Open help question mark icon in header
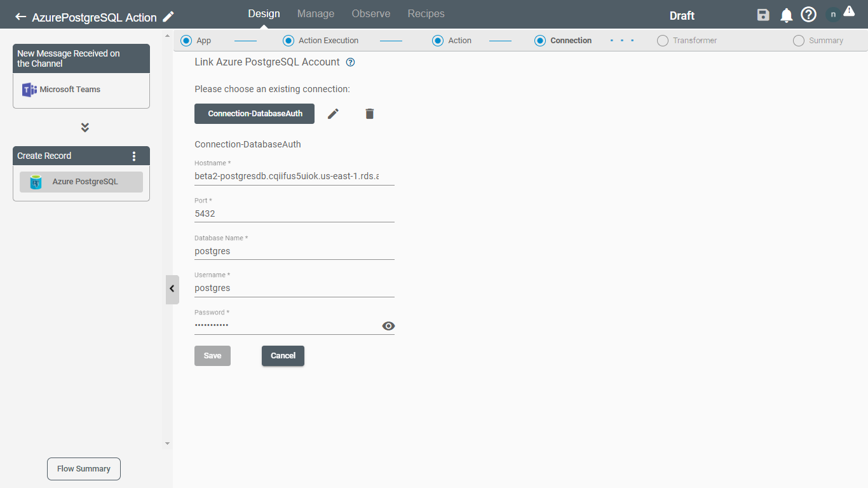This screenshot has width=868, height=488. tap(808, 15)
